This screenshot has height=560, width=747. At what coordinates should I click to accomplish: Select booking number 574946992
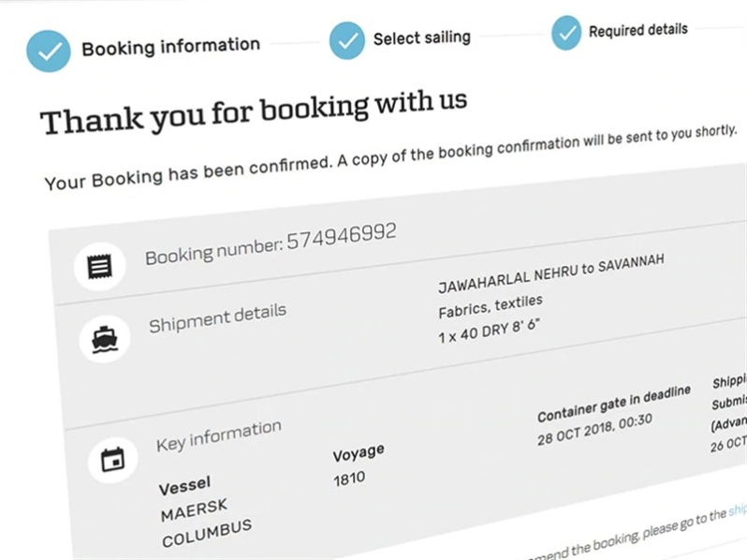tap(342, 235)
